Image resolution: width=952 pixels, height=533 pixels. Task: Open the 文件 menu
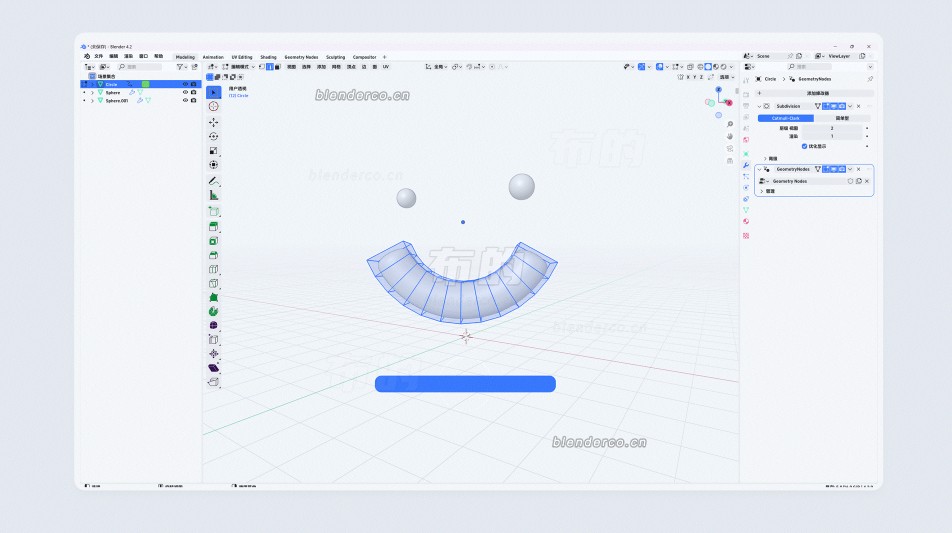[98, 56]
